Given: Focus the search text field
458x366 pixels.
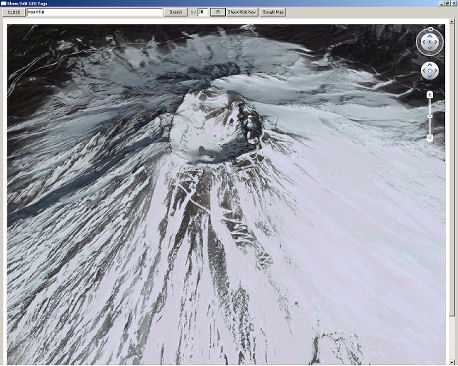Looking at the screenshot, I should [x=94, y=12].
